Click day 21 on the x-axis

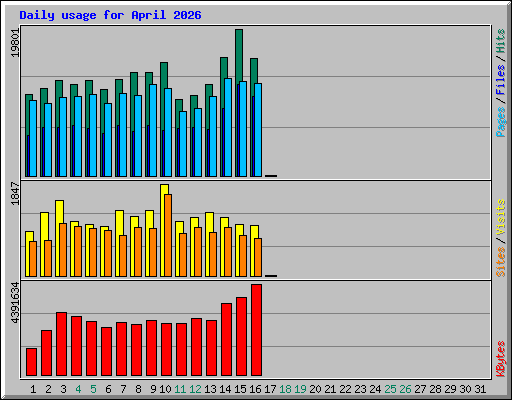(330, 389)
